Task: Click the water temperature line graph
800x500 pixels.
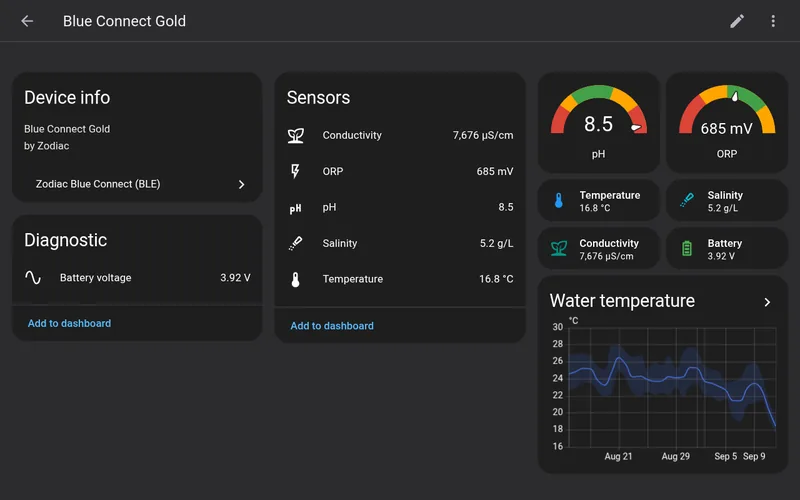Action: click(672, 387)
